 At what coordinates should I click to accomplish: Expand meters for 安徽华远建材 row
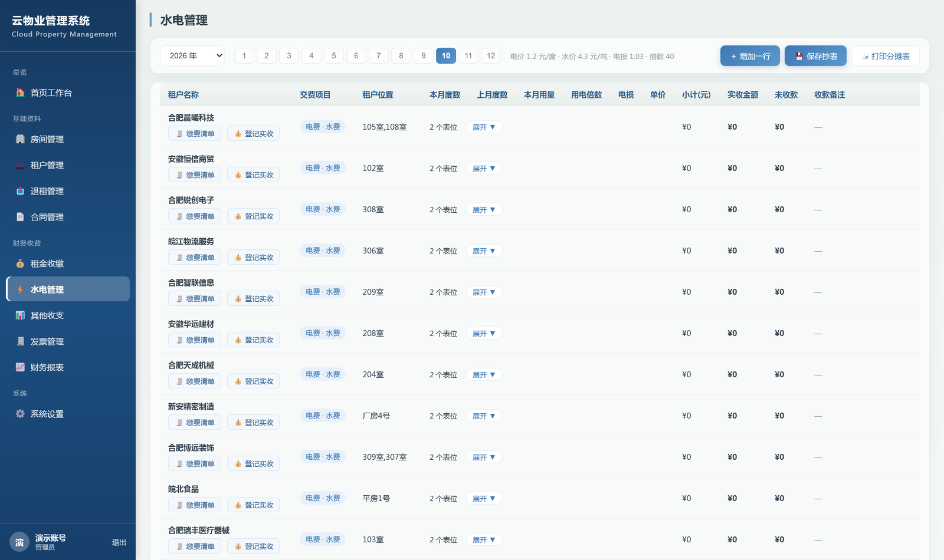pyautogui.click(x=484, y=333)
